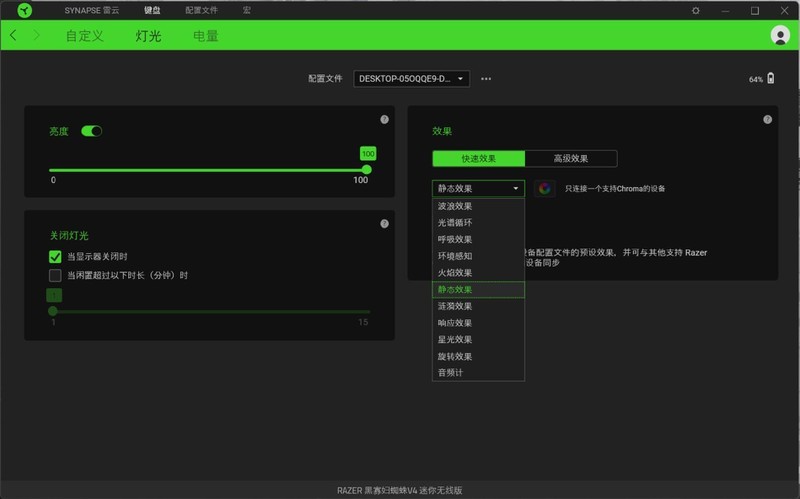Viewport: 800px width, 499px height.
Task: Click the 效果 section heading
Action: point(442,131)
